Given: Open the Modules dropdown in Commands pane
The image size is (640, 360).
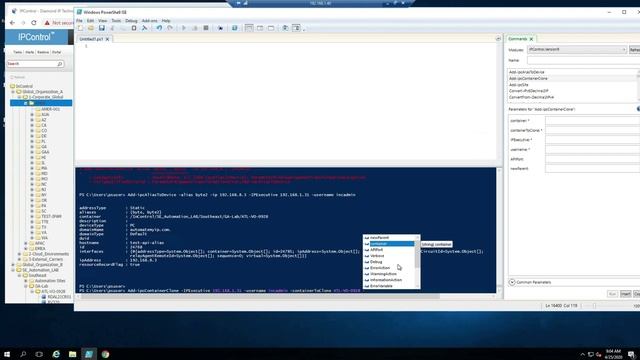Looking at the screenshot, I should (x=577, y=49).
